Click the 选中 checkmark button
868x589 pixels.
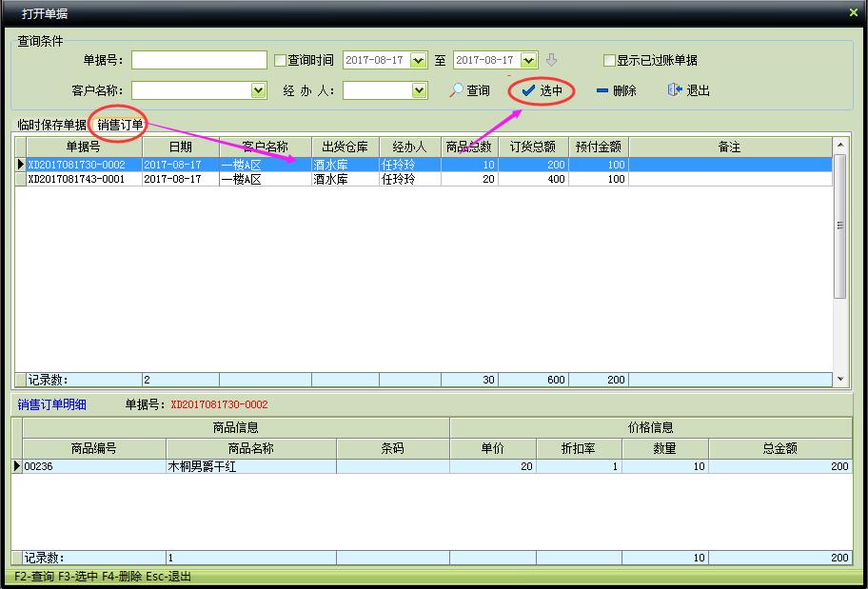(x=542, y=90)
